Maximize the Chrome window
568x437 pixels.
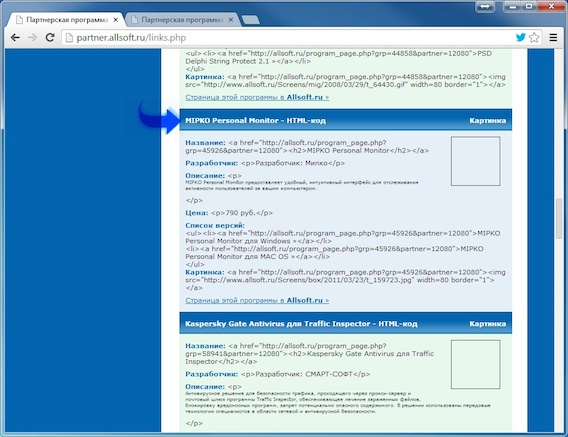pos(529,6)
